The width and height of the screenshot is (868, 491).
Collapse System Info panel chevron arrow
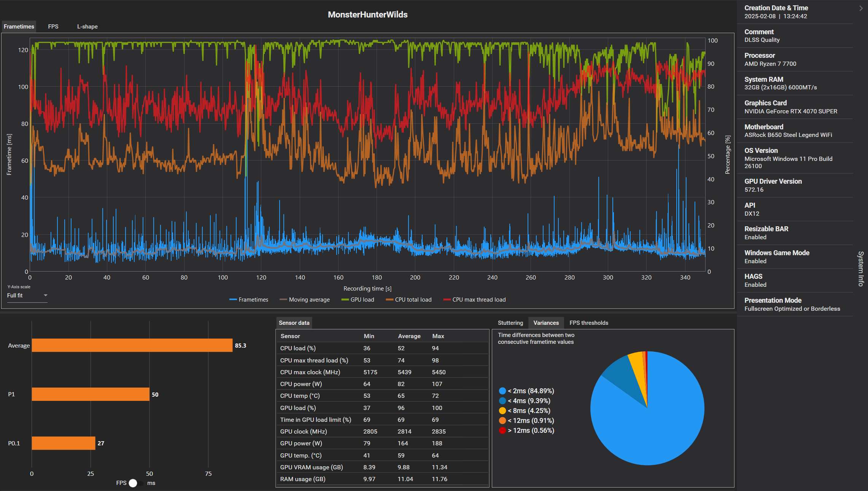point(861,8)
